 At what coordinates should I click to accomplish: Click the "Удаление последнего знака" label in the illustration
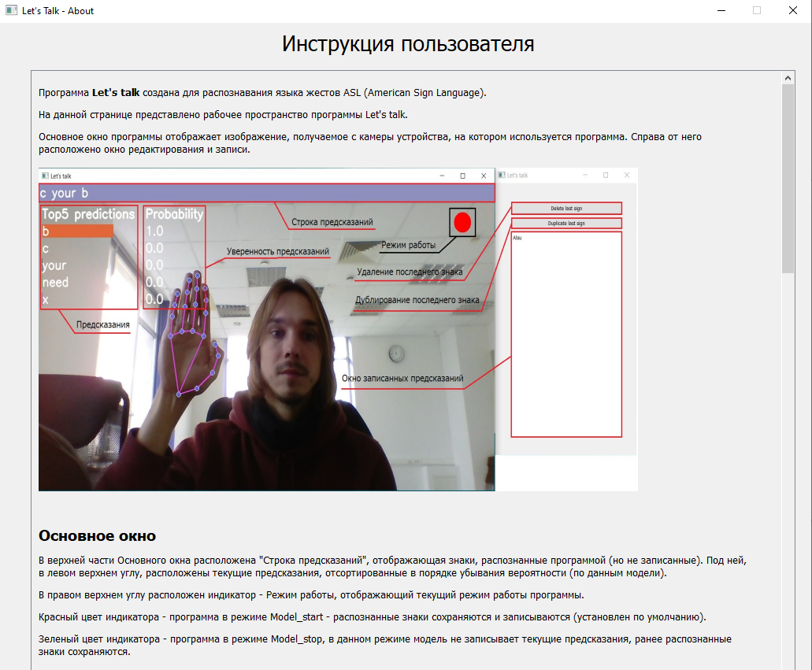[410, 272]
